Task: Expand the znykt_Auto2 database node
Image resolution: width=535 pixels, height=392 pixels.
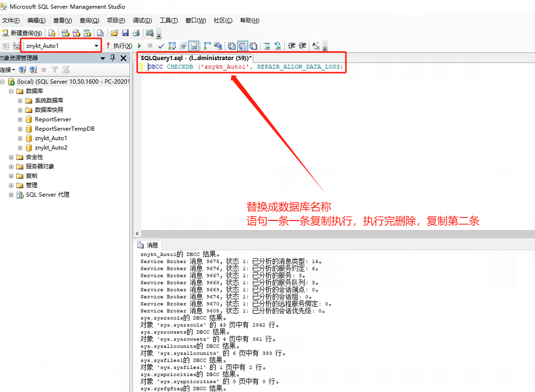Action: coord(20,148)
